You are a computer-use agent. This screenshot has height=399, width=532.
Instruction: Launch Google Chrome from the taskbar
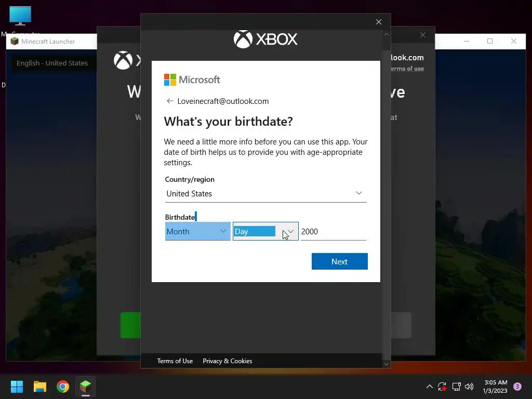point(63,387)
